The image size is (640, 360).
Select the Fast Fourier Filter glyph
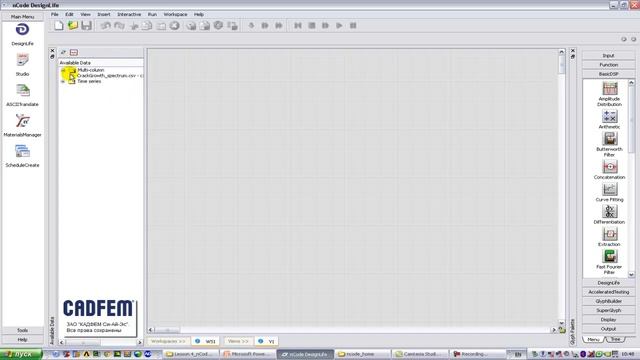[609, 262]
